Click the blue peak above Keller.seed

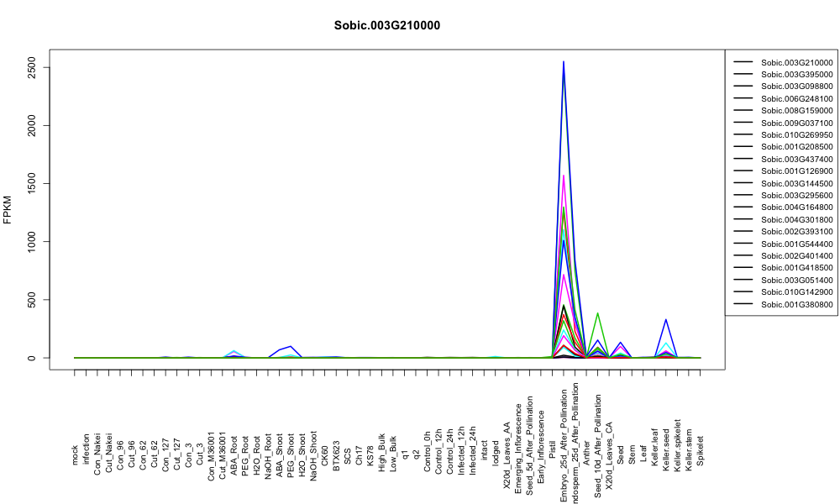666,320
